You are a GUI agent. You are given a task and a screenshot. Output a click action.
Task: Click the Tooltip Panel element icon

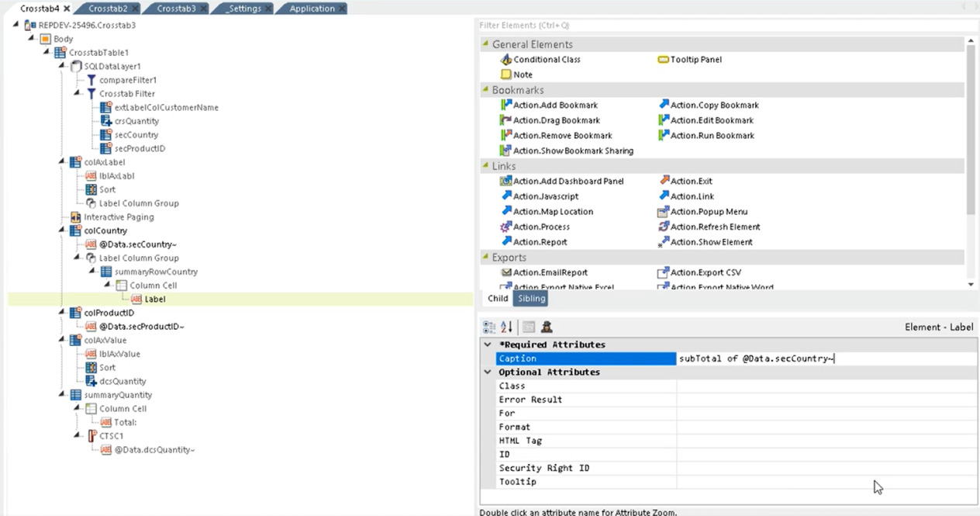tap(664, 60)
